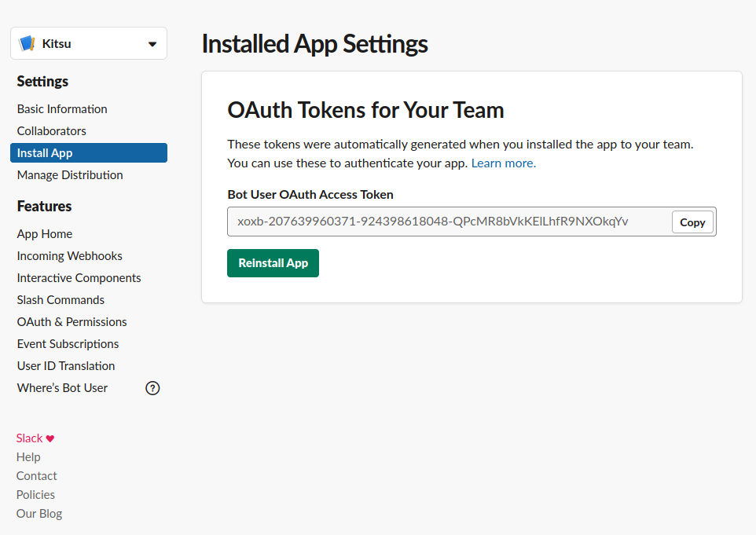Click the heart icon next to Slack
Viewport: 756px width, 535px height.
pyautogui.click(x=49, y=438)
